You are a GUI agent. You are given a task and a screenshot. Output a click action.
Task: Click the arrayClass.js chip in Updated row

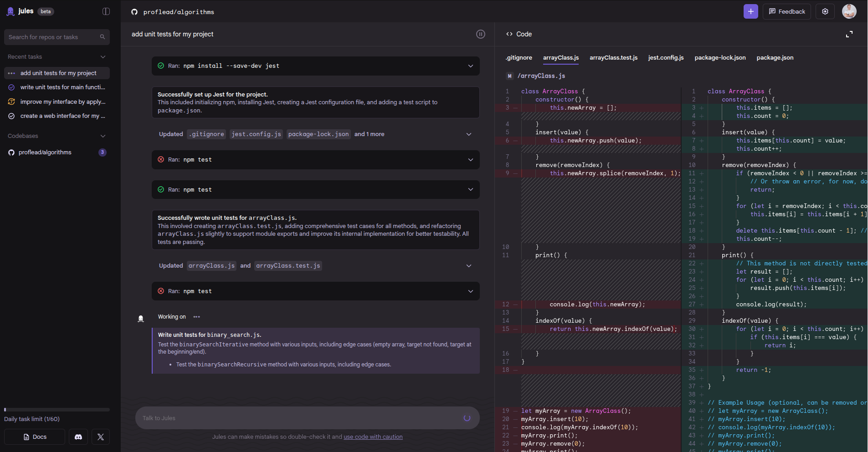click(x=211, y=266)
